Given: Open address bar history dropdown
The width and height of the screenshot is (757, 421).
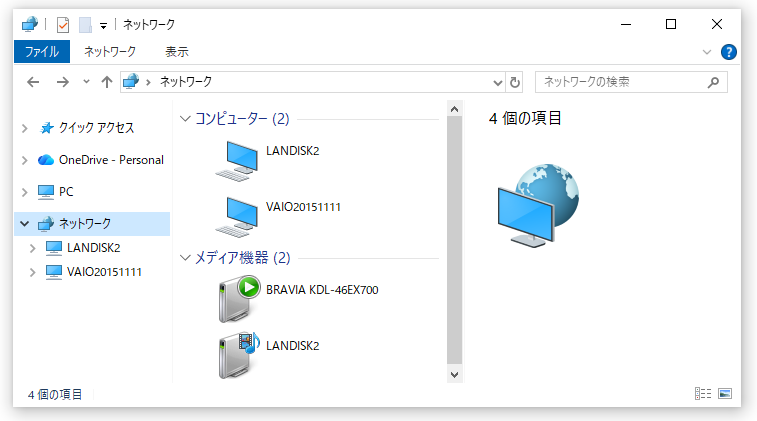Looking at the screenshot, I should (499, 82).
